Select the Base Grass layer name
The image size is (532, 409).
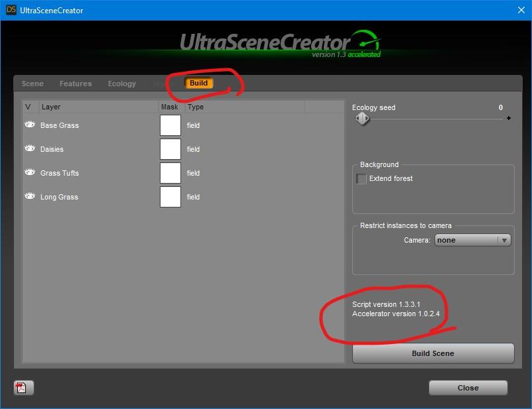(60, 125)
